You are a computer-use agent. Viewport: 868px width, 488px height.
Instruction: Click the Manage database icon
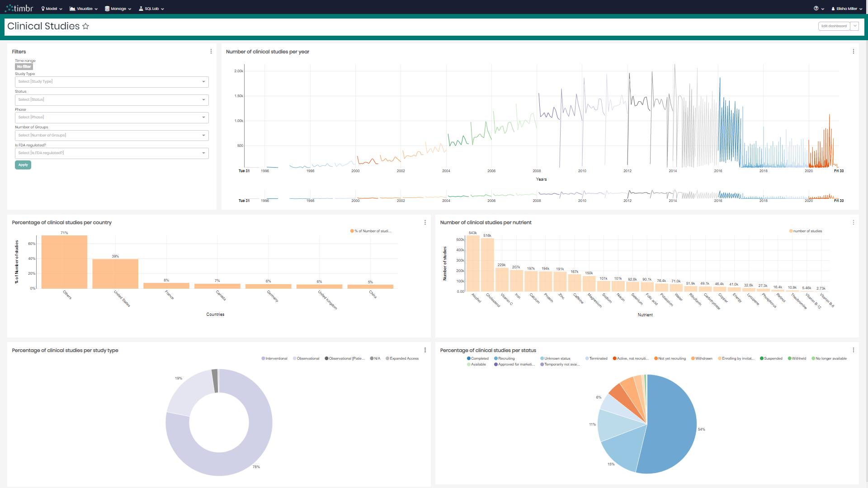(106, 8)
